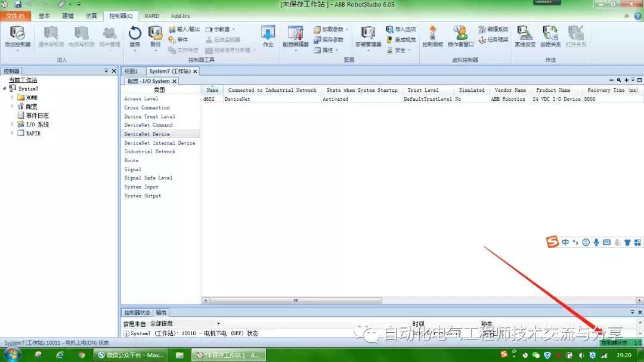644x362 pixels.
Task: Select the Cross Connection type
Action: [x=147, y=108]
